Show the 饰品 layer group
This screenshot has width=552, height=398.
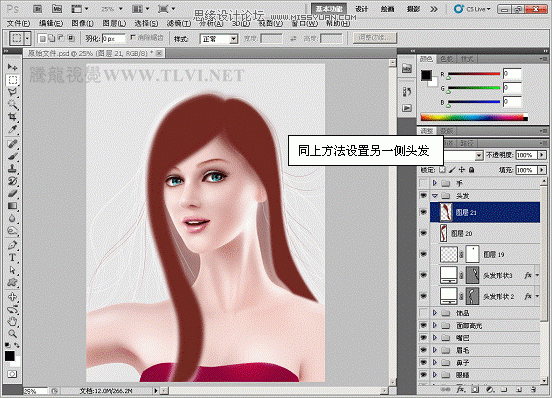tap(424, 312)
